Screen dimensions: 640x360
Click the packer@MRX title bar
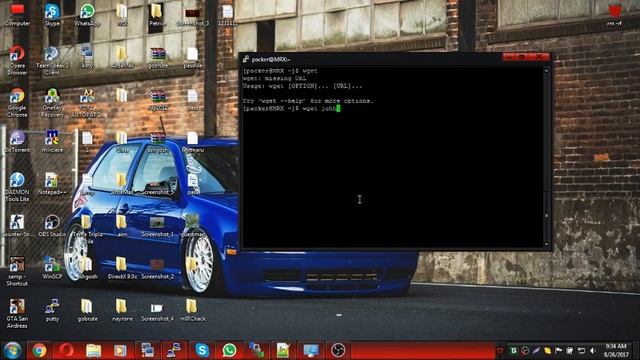click(x=371, y=59)
